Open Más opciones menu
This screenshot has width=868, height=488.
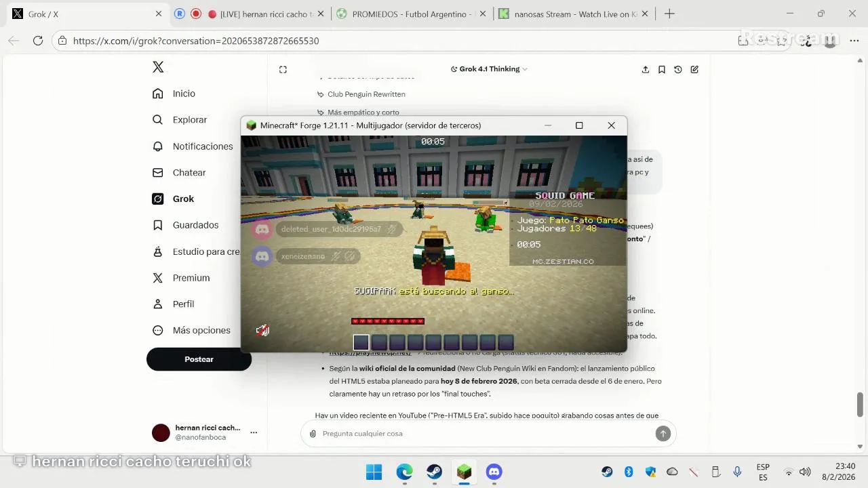[x=191, y=331]
